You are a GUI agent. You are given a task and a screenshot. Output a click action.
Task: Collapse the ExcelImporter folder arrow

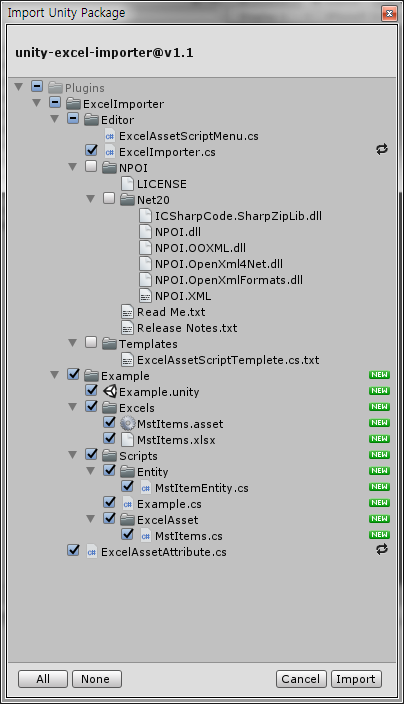[x=37, y=103]
